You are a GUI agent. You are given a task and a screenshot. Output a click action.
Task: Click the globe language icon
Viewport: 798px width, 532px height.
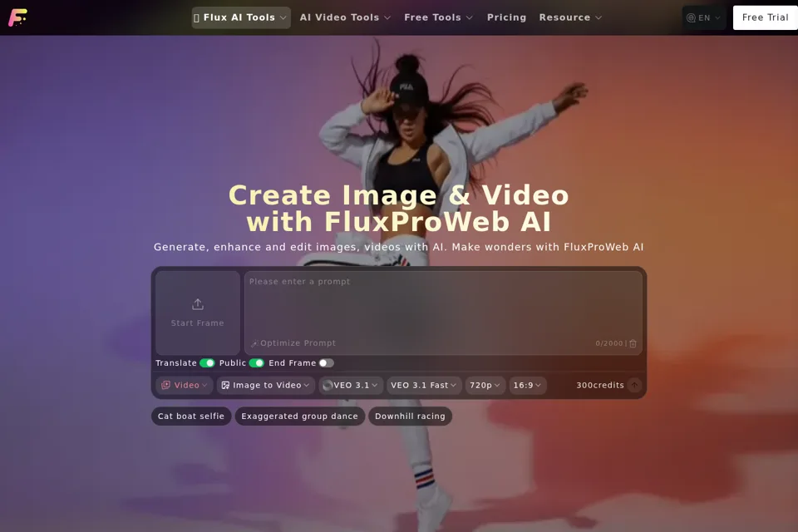pos(691,17)
